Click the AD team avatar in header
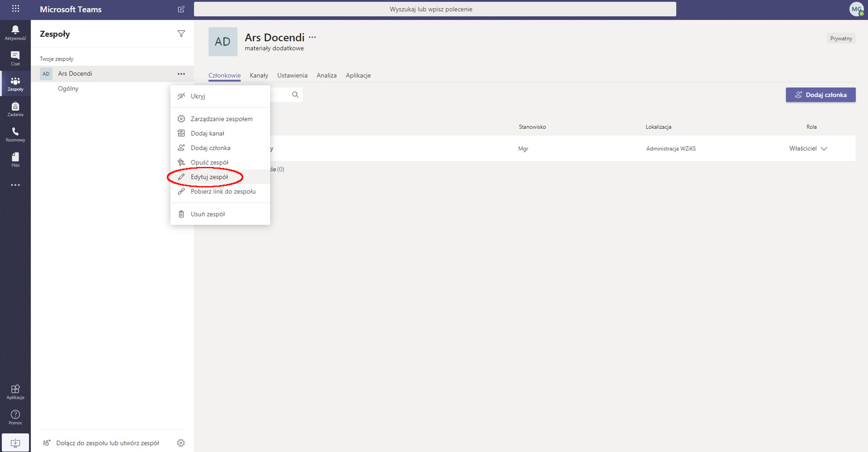The width and height of the screenshot is (868, 452). [223, 42]
